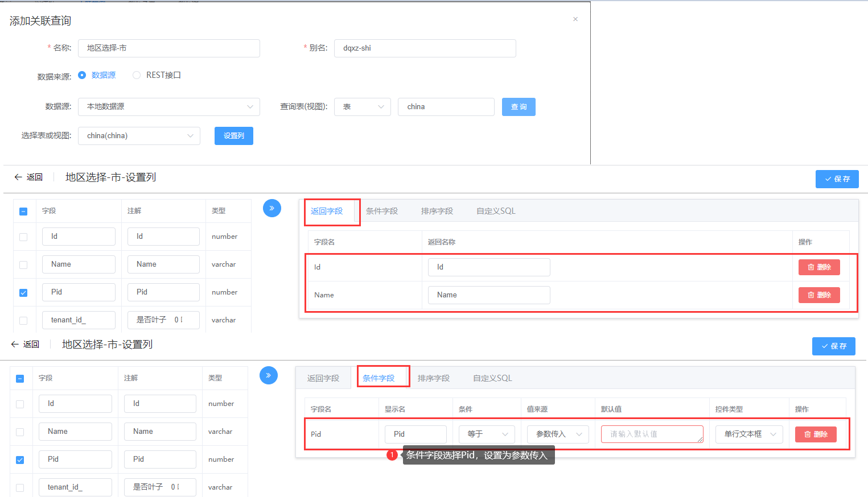Screen dimensions: 868x497
Task: Open 排序字段 tab above the Pid condition row
Action: click(x=434, y=378)
